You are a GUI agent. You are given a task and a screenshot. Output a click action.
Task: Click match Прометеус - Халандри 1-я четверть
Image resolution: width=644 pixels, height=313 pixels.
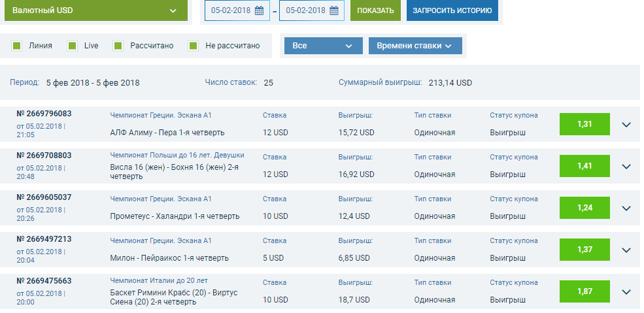click(x=175, y=216)
